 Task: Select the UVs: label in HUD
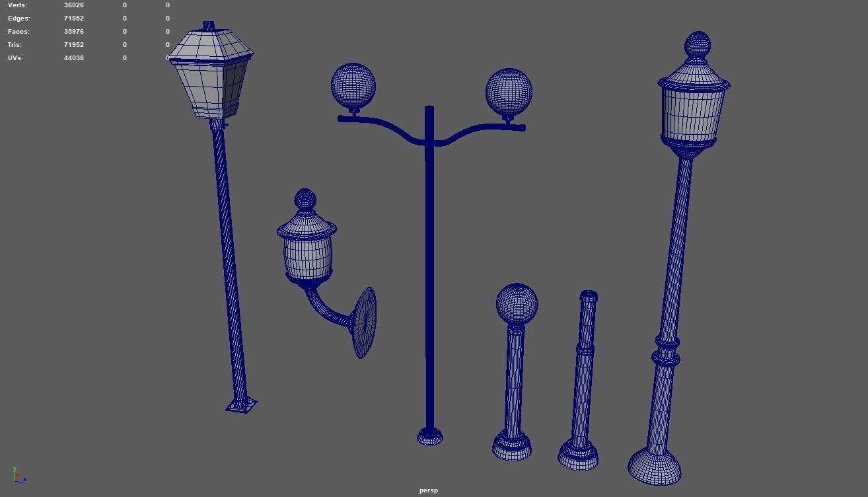coord(15,58)
